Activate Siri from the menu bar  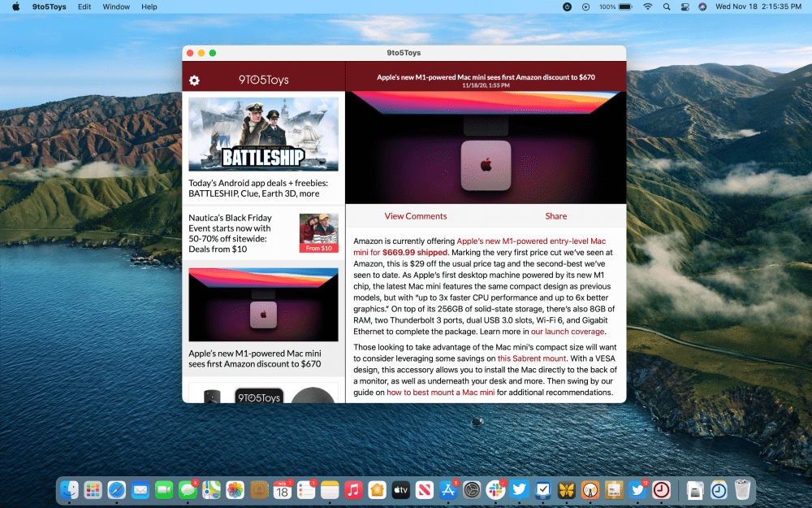[702, 7]
